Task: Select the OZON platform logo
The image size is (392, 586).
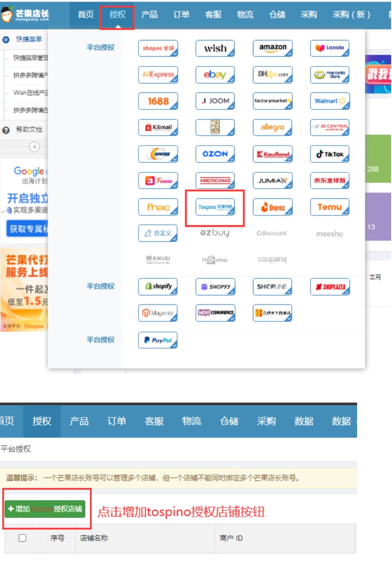Action: click(x=215, y=154)
